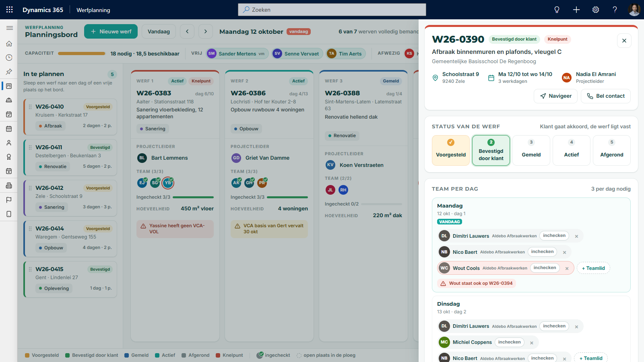
Task: Open werf W26-0388 title
Action: coord(342,93)
